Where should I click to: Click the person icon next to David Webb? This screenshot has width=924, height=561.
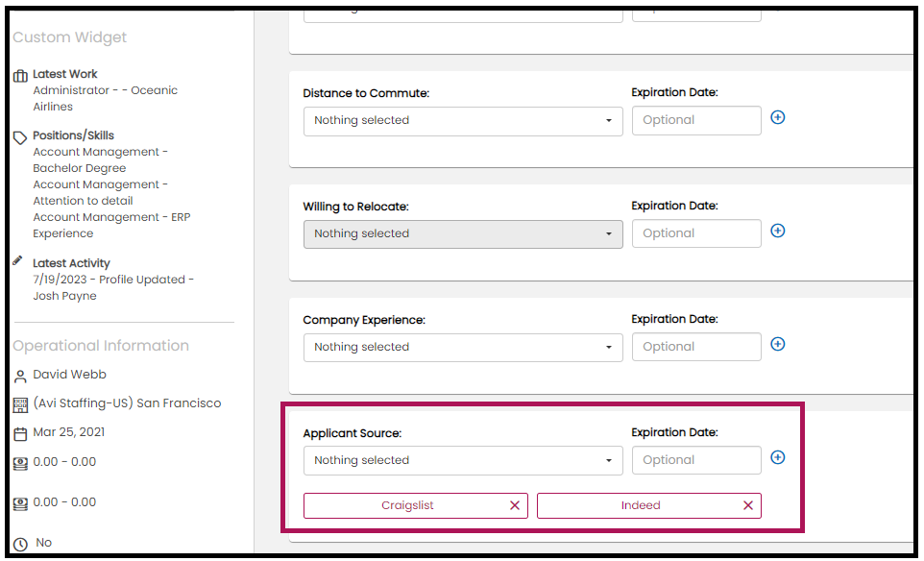pyautogui.click(x=20, y=376)
